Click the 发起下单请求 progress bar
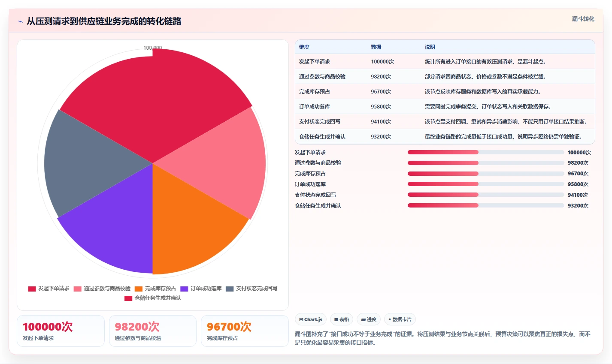The width and height of the screenshot is (612, 364). tap(486, 152)
